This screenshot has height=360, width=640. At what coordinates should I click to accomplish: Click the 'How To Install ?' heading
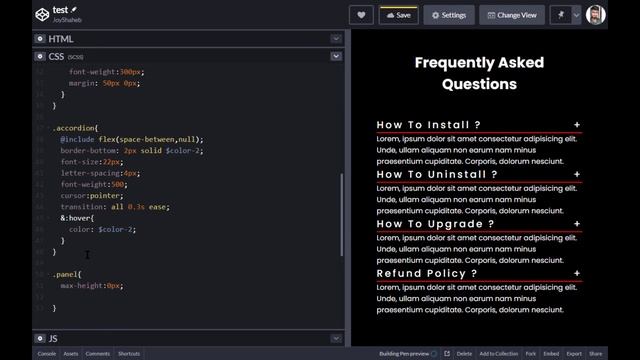(429, 125)
